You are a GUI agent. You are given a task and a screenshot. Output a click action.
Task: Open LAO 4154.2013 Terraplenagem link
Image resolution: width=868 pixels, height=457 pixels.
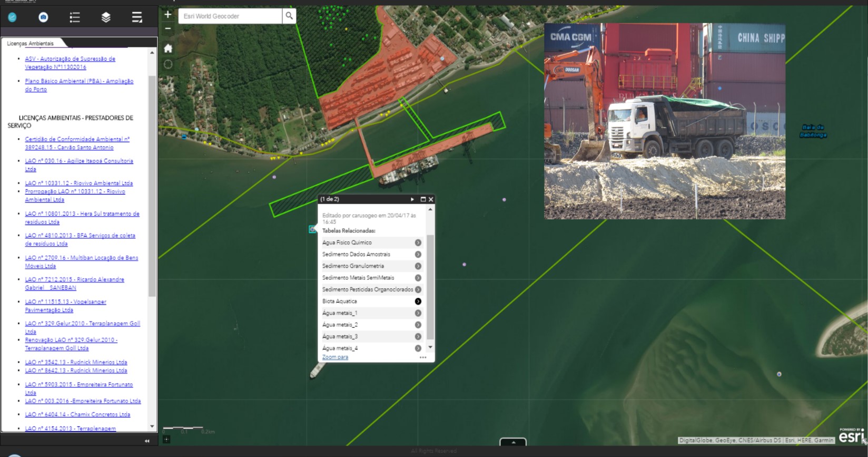tap(71, 429)
